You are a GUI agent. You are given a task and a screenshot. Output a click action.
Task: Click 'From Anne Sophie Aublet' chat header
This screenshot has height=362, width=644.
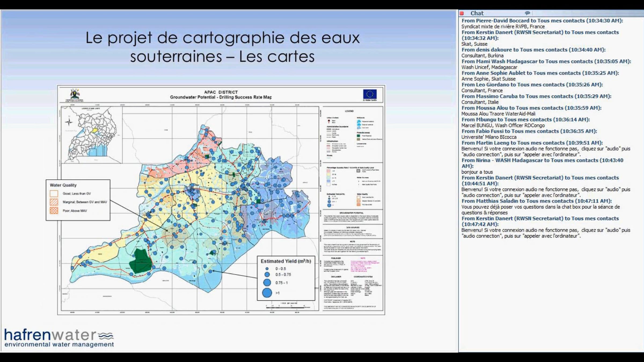(x=540, y=73)
